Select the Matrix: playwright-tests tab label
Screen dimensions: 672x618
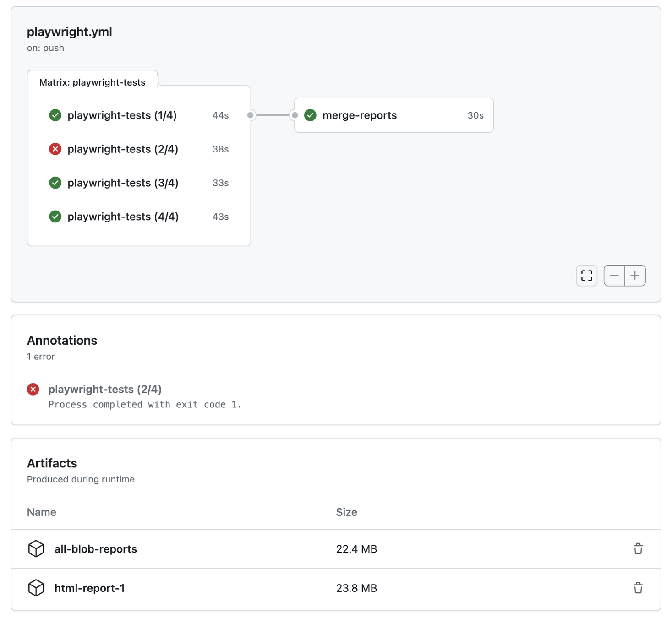coord(93,82)
